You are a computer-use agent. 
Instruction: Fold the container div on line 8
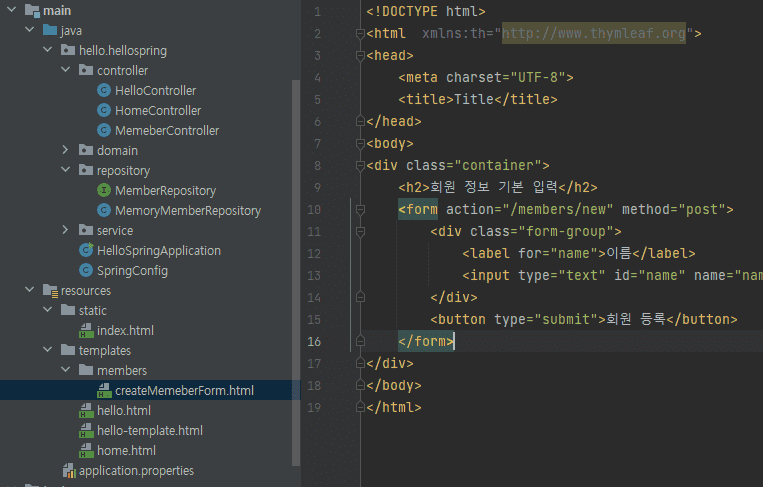pyautogui.click(x=360, y=165)
